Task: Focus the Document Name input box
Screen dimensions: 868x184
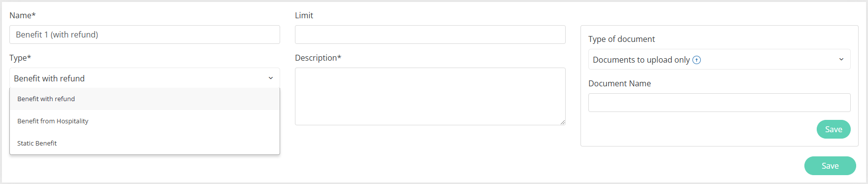Action: tap(719, 103)
